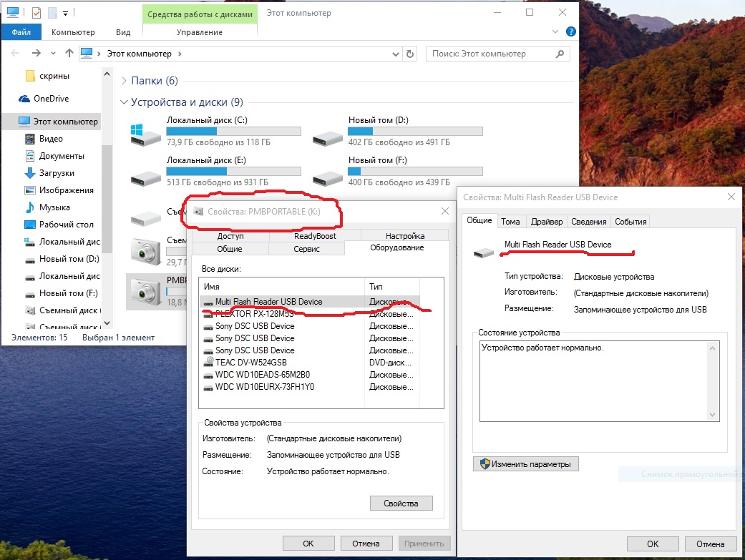Collapse the Устройства и диски section
Screen dimensions: 745x560
click(125, 102)
